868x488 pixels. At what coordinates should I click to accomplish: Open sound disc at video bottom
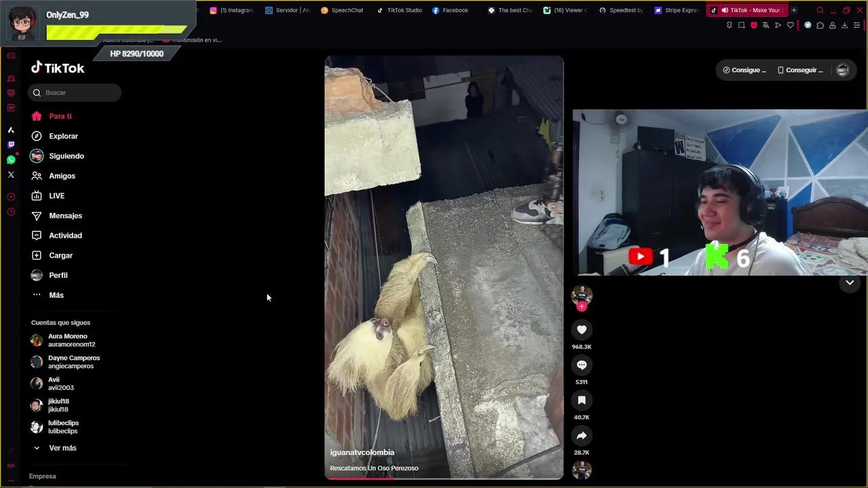[x=581, y=470]
